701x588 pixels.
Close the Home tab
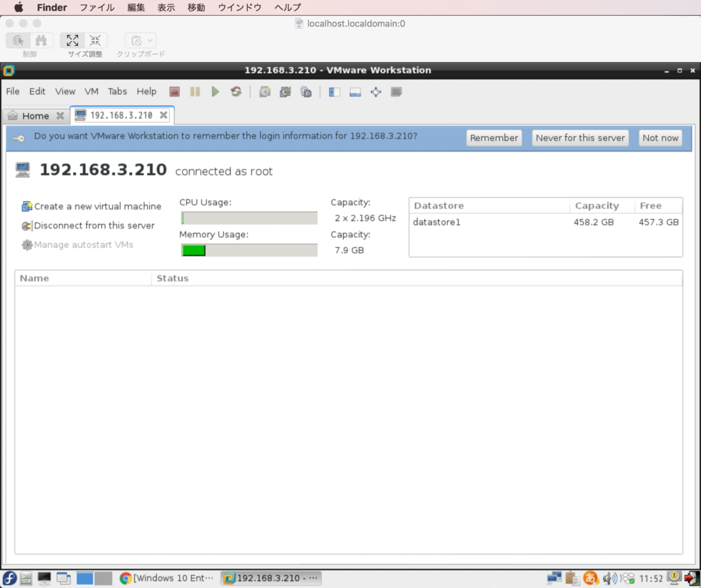[60, 116]
